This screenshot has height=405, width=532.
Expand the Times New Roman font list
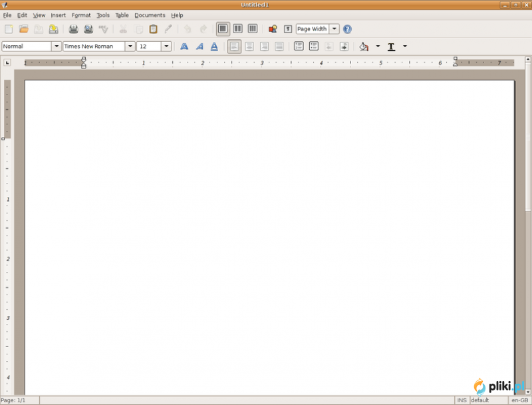coord(130,46)
